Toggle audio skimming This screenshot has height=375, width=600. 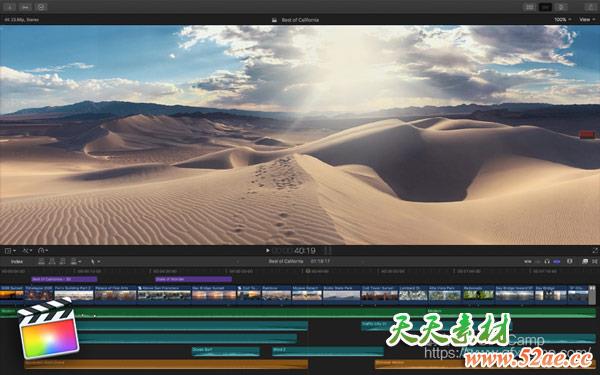538,261
